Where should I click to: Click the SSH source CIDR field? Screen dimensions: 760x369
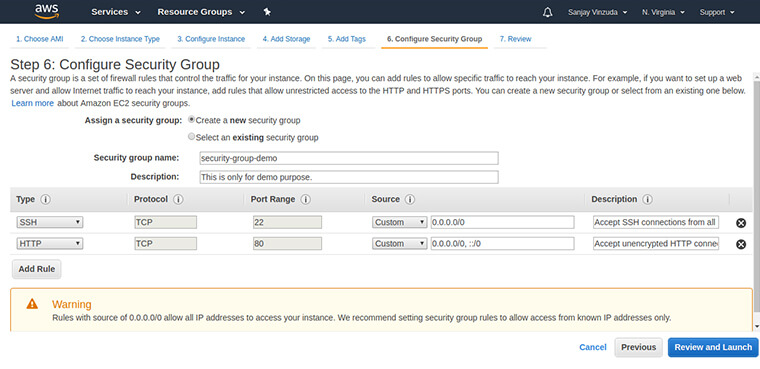pos(502,222)
